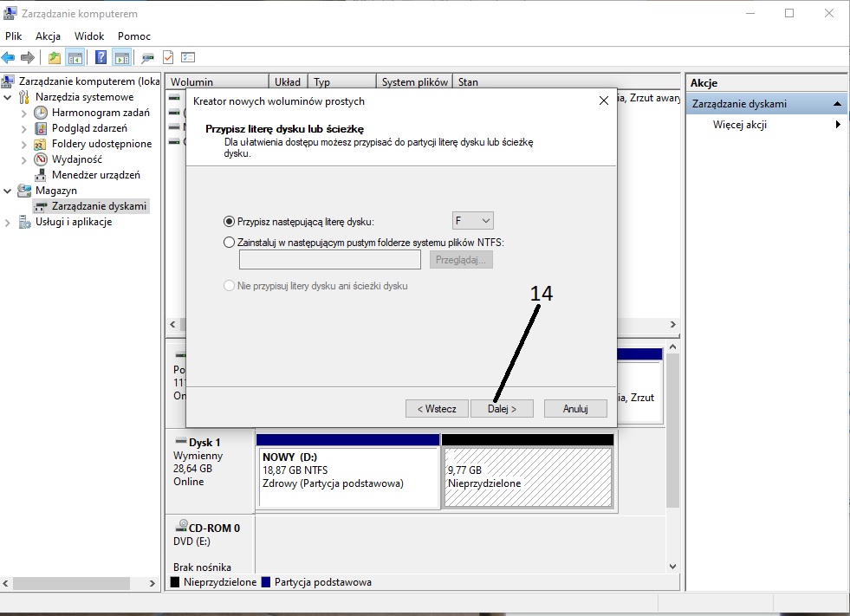The height and width of the screenshot is (616, 850).
Task: Close the Kreator nowych woluminów prostych dialog
Action: (603, 101)
